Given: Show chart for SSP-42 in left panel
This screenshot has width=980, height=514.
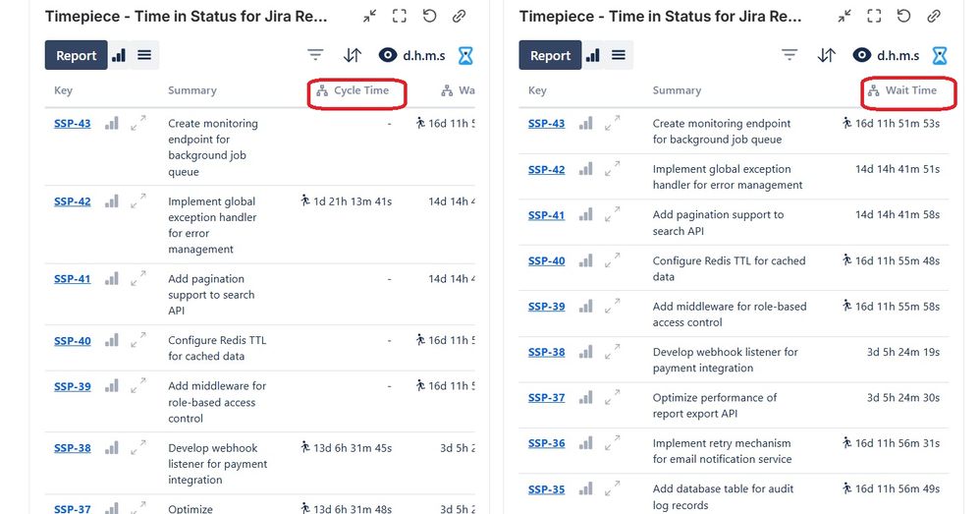Looking at the screenshot, I should click(112, 201).
